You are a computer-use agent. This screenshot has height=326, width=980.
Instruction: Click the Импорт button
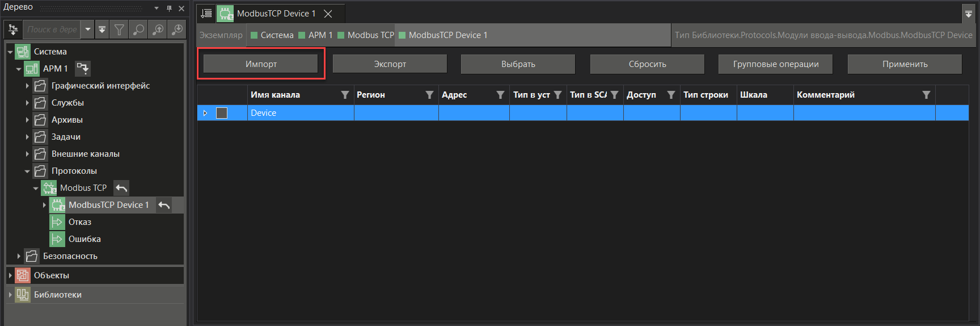click(x=261, y=64)
